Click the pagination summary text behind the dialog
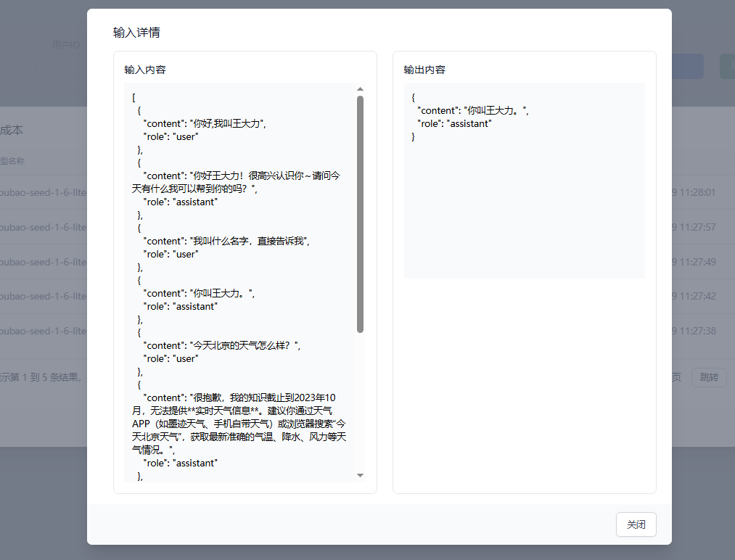Image resolution: width=735 pixels, height=560 pixels. point(41,377)
